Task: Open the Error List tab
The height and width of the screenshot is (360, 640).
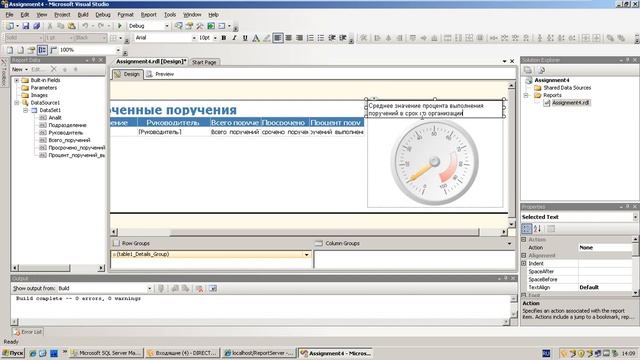Action: pyautogui.click(x=27, y=332)
